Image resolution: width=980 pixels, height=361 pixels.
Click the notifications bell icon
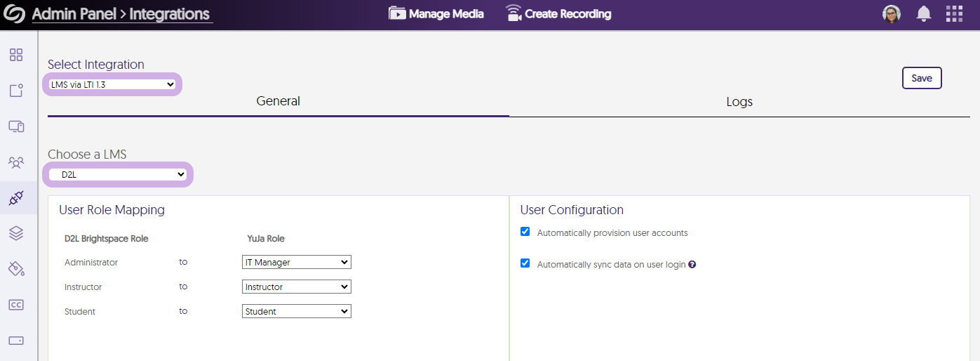pyautogui.click(x=924, y=14)
